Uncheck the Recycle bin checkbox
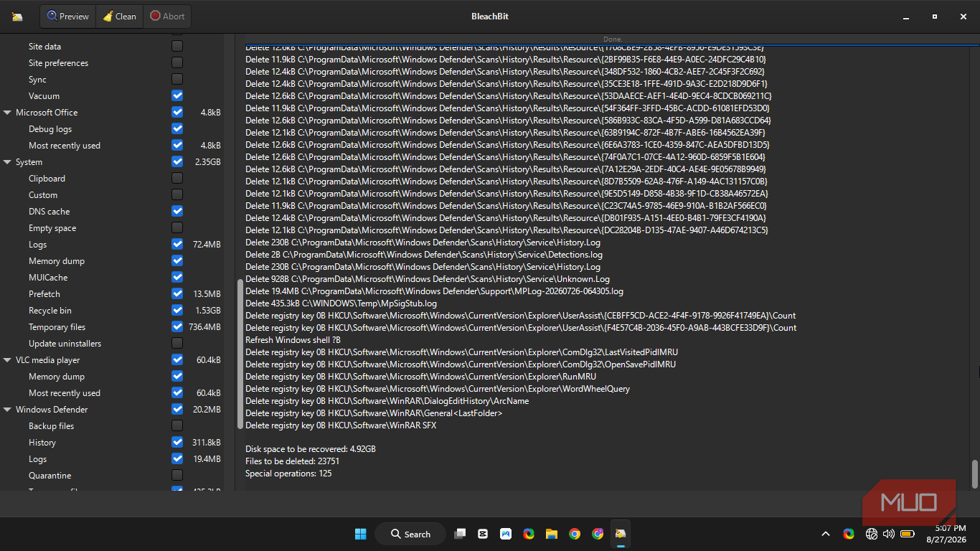This screenshot has height=551, width=980. click(x=177, y=311)
